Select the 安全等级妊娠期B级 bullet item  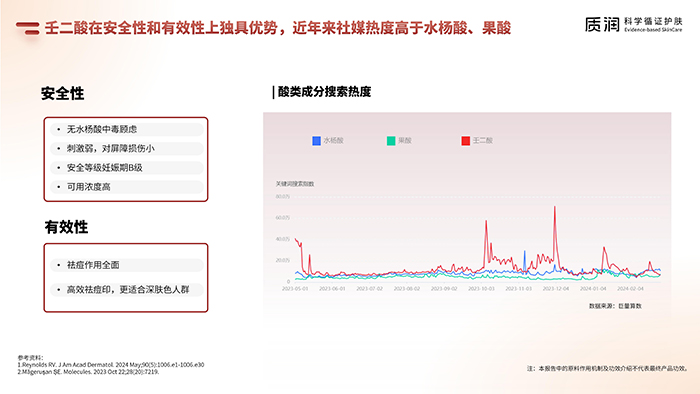click(x=127, y=168)
